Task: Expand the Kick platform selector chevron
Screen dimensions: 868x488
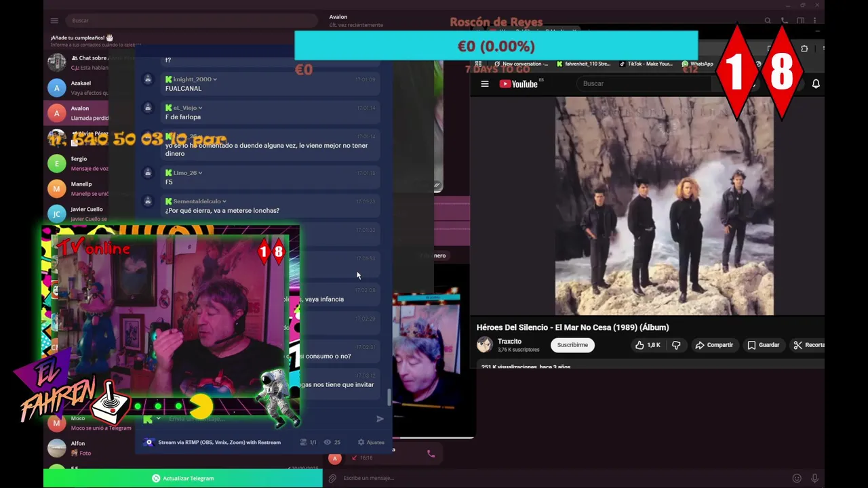Action: point(159,419)
